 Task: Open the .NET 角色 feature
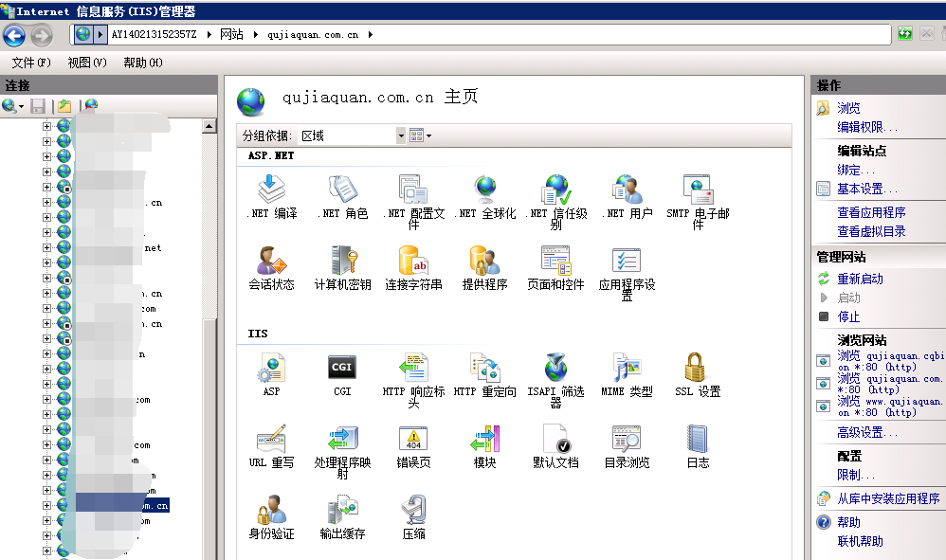point(343,196)
